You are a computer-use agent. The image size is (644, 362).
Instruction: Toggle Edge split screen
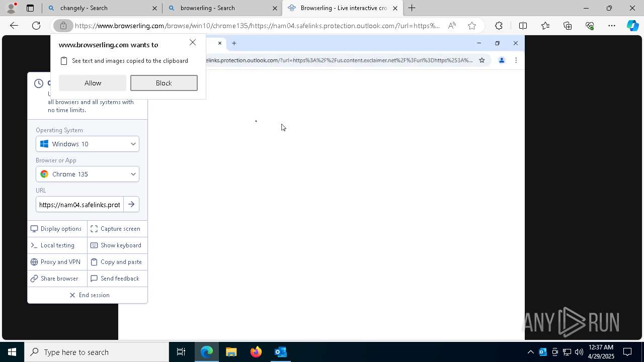tap(523, 26)
